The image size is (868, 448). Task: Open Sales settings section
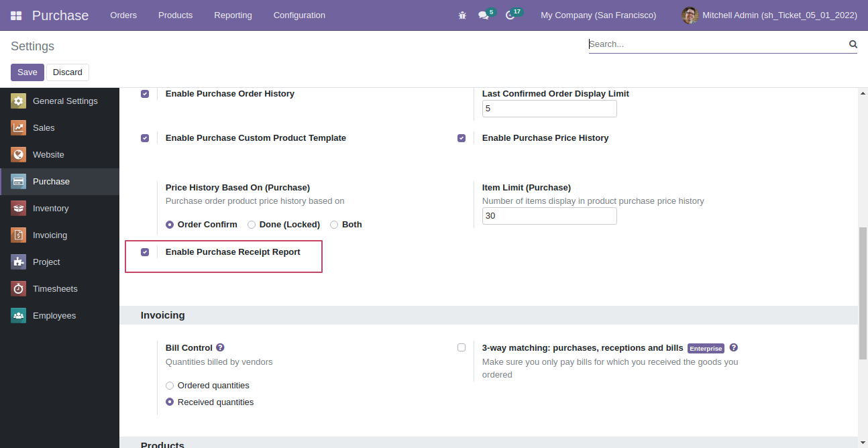coord(60,128)
